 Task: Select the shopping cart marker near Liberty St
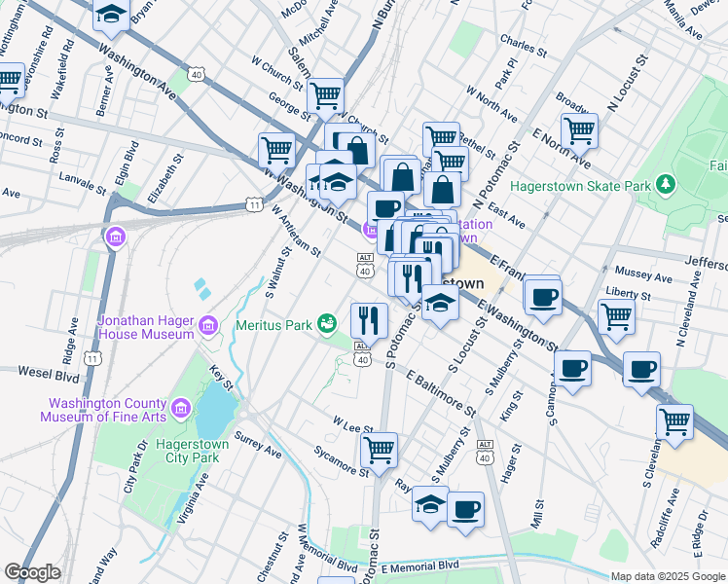(x=617, y=317)
